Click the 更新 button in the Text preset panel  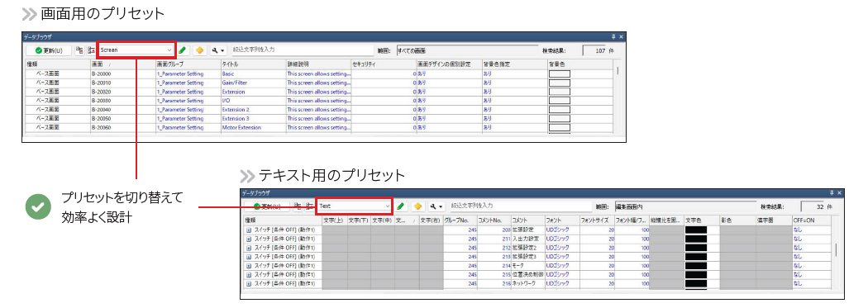[x=267, y=206]
